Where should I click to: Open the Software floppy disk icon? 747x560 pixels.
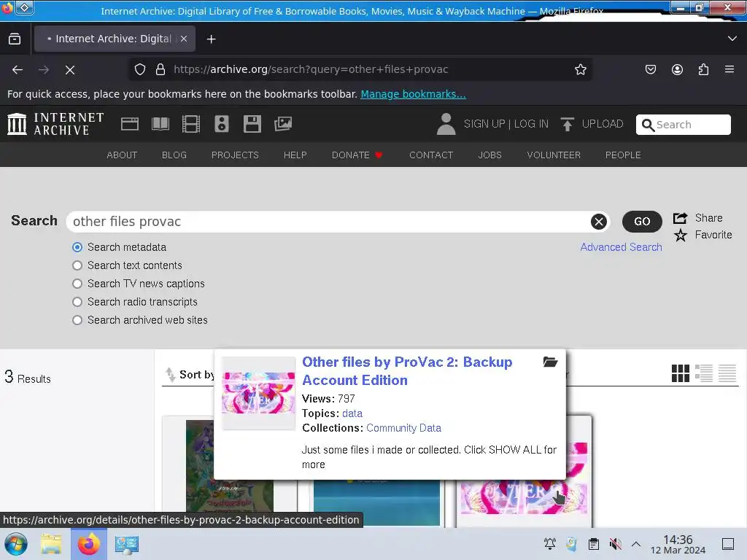252,124
